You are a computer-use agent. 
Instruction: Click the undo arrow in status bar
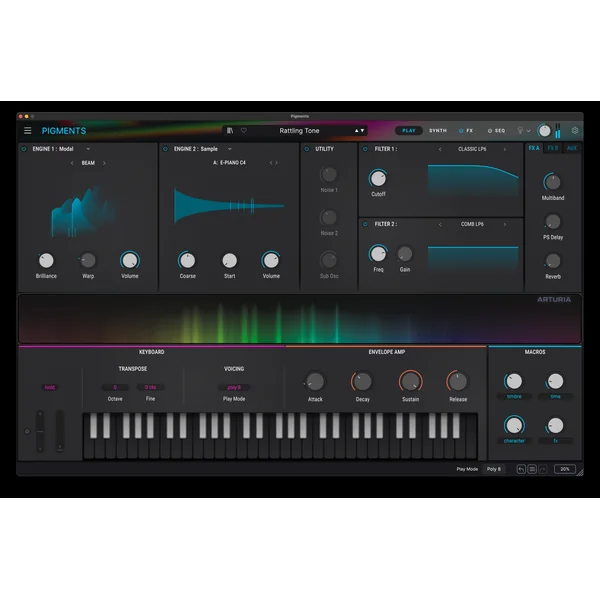pyautogui.click(x=521, y=469)
